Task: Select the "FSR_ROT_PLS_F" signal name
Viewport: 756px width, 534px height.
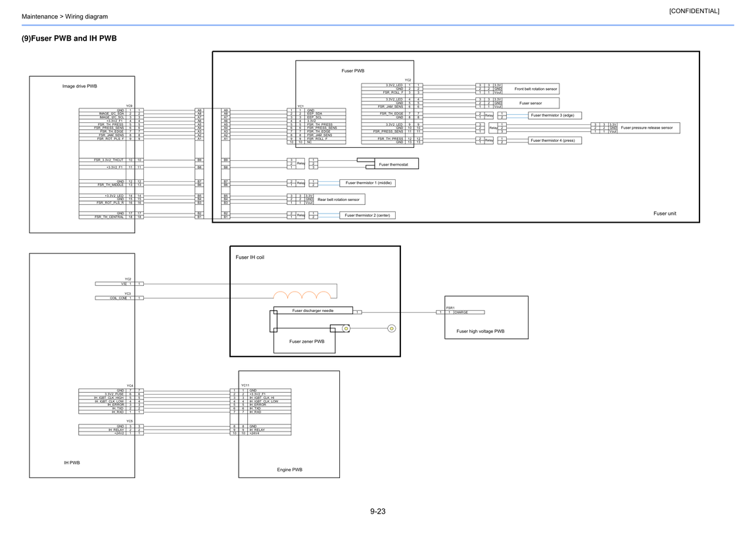Action: pyautogui.click(x=110, y=139)
